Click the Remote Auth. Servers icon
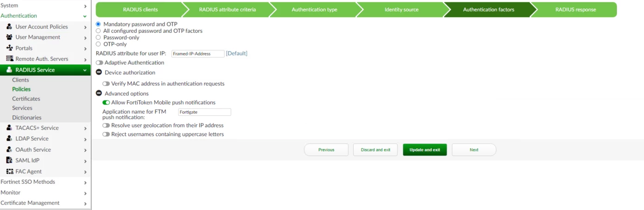644x210 pixels. 9,59
